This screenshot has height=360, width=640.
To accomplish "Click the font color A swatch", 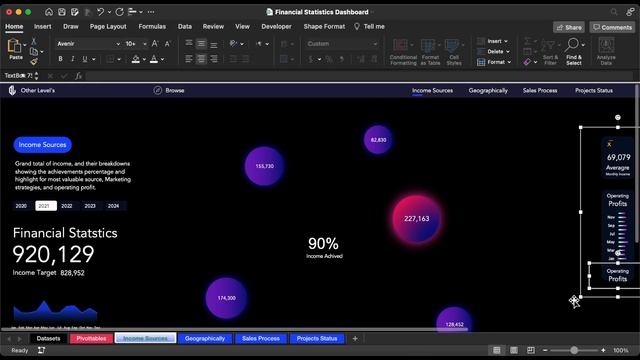I will pos(154,60).
